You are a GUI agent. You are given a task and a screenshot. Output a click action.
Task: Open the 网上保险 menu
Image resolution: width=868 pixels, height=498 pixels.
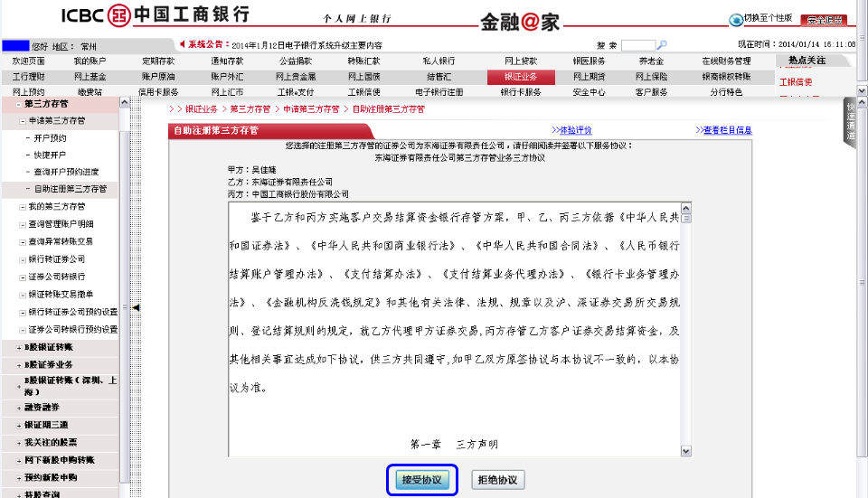click(652, 76)
